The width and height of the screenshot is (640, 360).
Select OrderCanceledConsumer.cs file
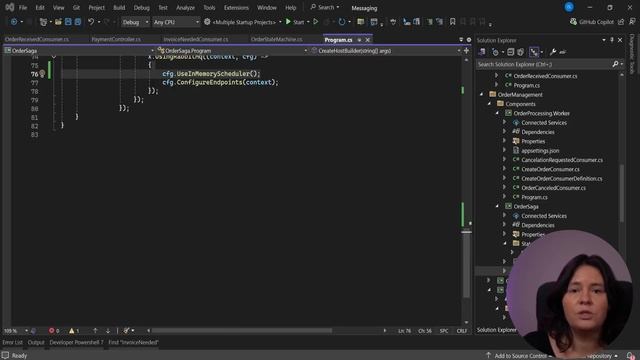(553, 188)
